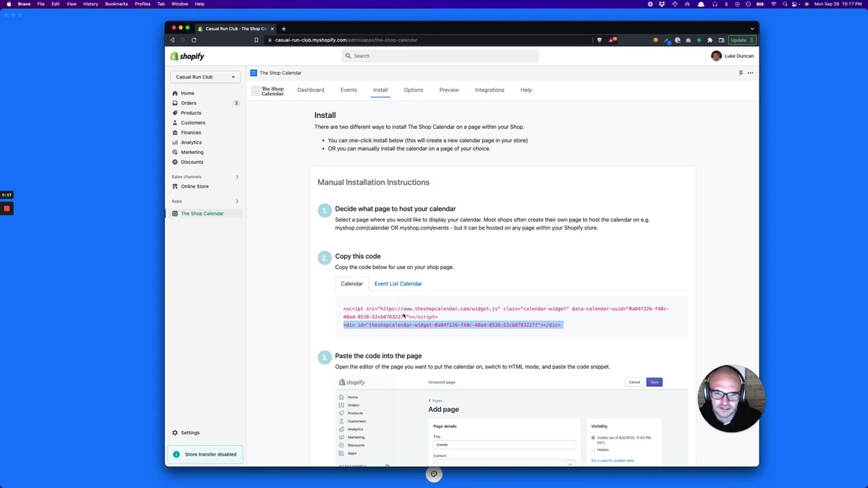Image resolution: width=868 pixels, height=488 pixels.
Task: Open the Orders page link
Action: point(189,103)
